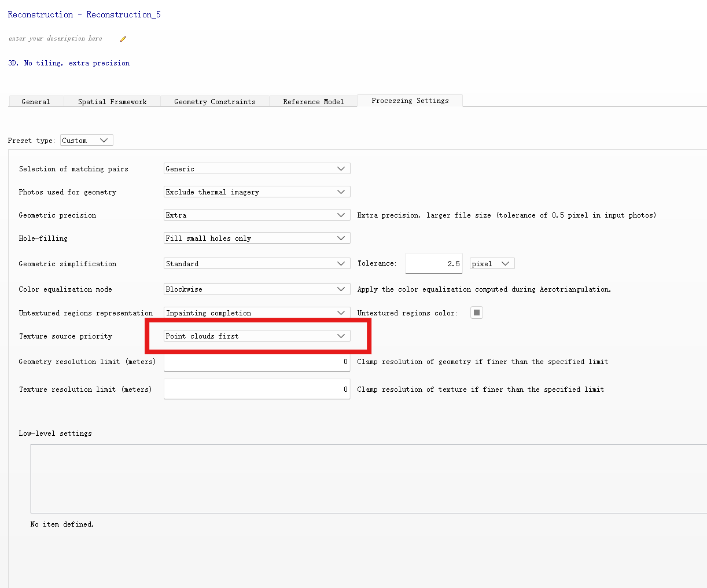Click the 'Texture resolution limit (meters)' label
The image size is (707, 588).
(x=85, y=389)
